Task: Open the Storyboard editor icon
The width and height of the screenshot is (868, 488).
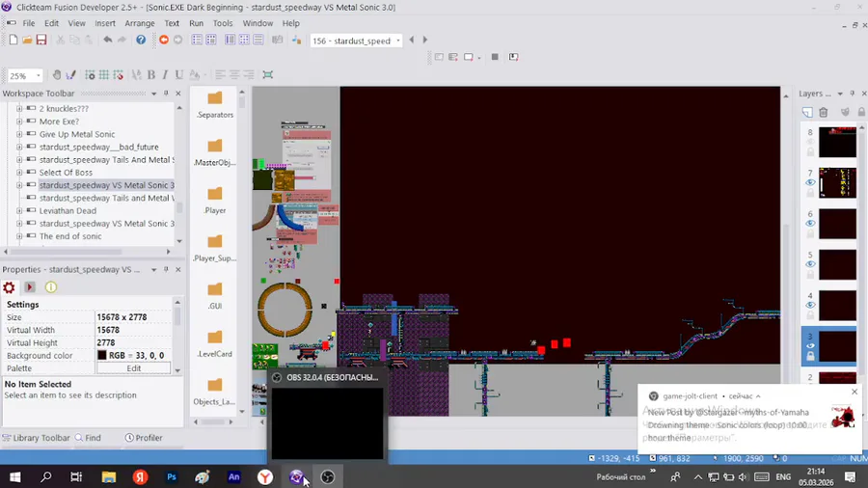Action: click(x=197, y=40)
